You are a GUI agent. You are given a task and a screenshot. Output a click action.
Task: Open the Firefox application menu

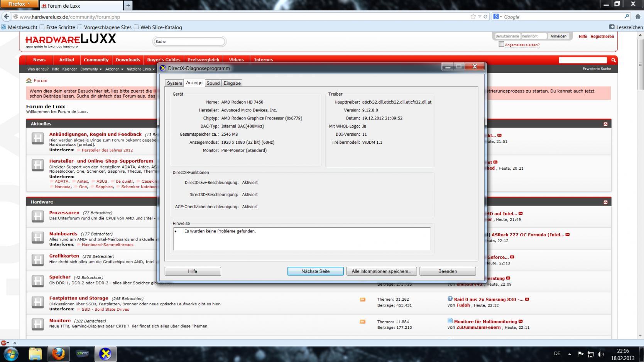tap(19, 4)
